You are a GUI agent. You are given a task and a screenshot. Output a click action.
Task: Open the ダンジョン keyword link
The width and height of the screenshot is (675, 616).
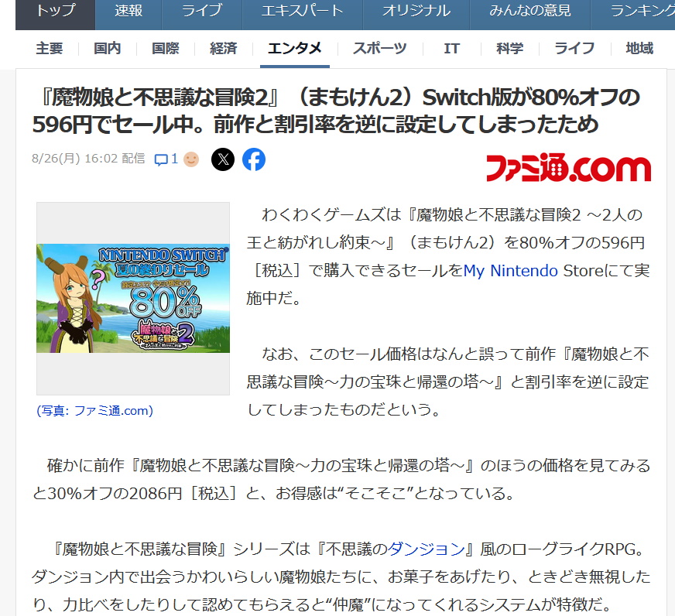tap(427, 549)
